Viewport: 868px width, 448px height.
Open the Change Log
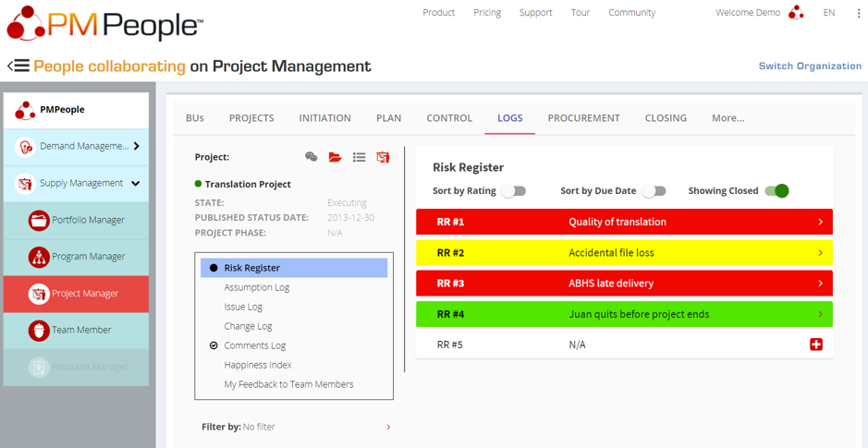(x=248, y=326)
